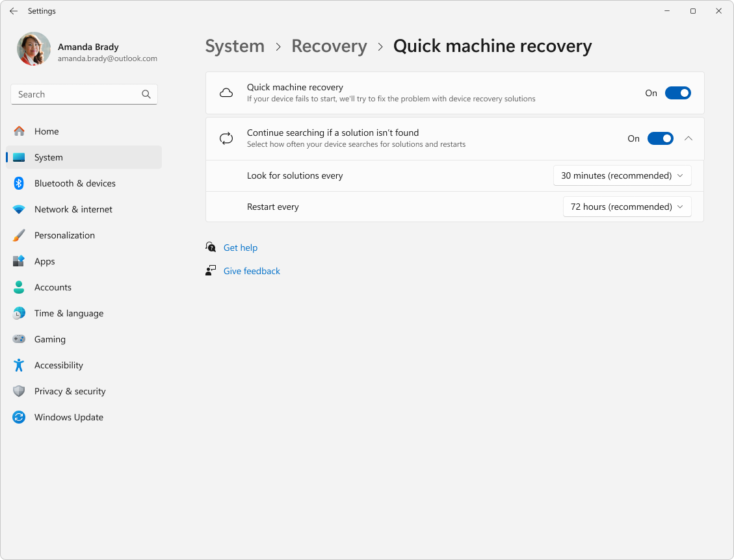Navigate to Recovery in the breadcrumb
The width and height of the screenshot is (734, 560).
(x=329, y=46)
